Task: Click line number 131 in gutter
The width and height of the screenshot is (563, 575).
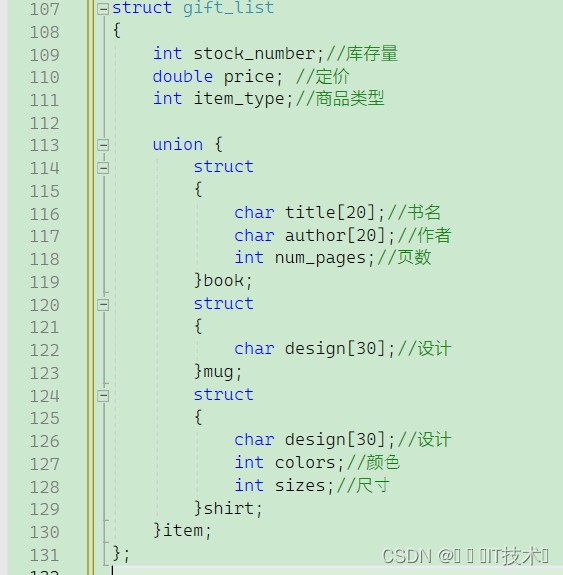Action: coord(44,555)
